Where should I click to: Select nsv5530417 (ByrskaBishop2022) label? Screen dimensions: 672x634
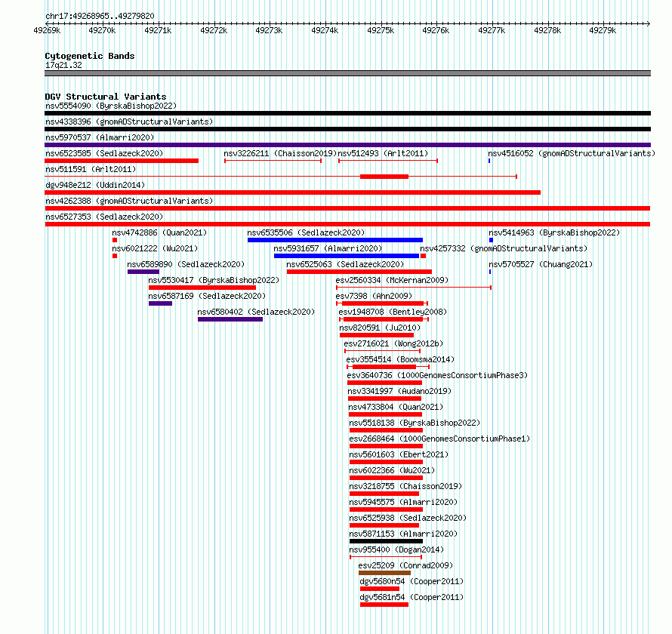tap(214, 280)
